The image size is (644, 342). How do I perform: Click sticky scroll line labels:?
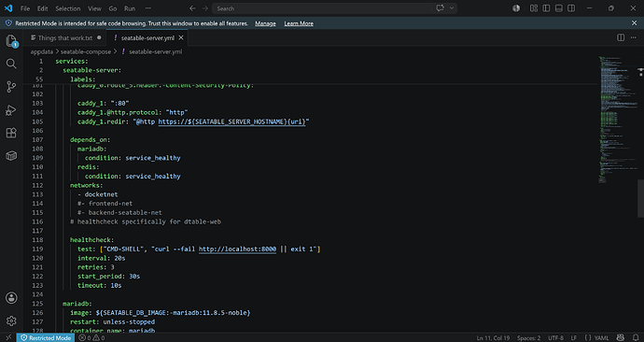[82, 79]
